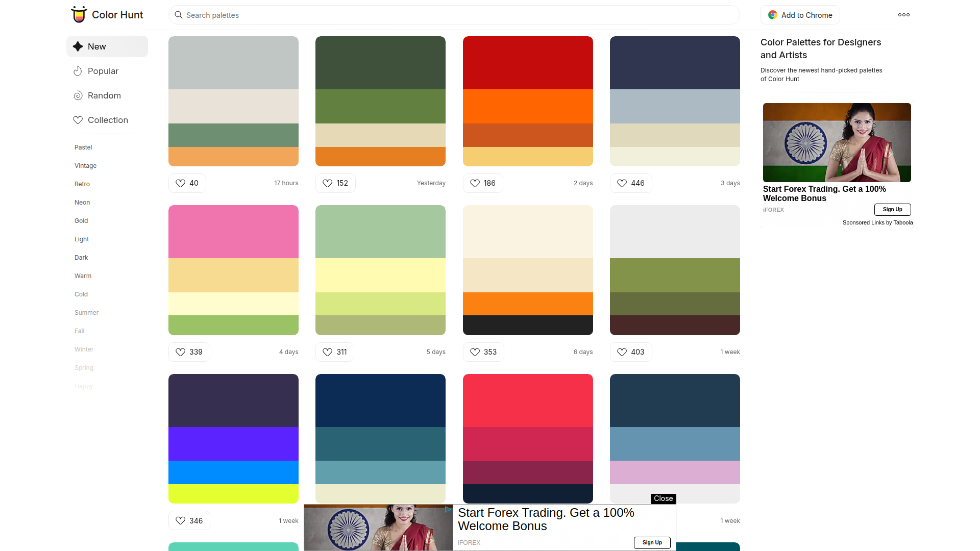Click the olive green swatch in 403 palette

click(675, 275)
